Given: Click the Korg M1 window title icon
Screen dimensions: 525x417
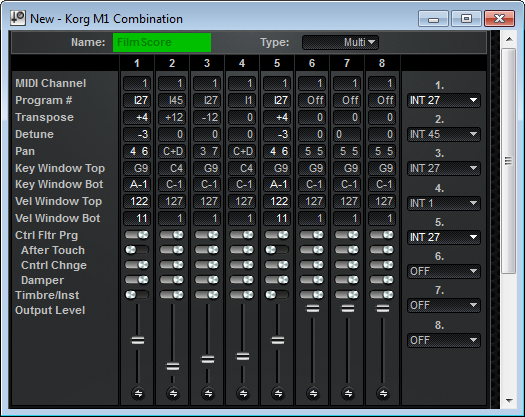Looking at the screenshot, I should [18, 18].
